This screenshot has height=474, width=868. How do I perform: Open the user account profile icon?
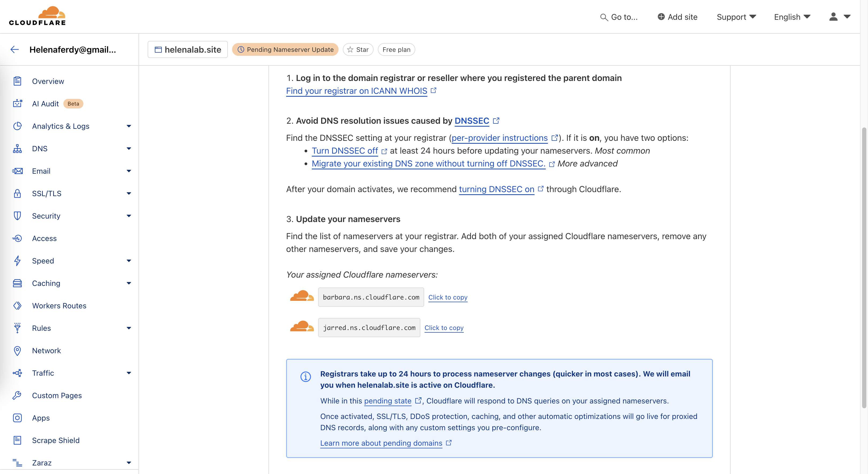(833, 17)
